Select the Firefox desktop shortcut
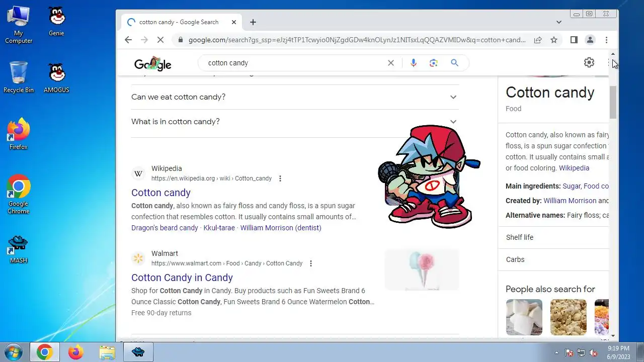The image size is (644, 362). (19, 134)
